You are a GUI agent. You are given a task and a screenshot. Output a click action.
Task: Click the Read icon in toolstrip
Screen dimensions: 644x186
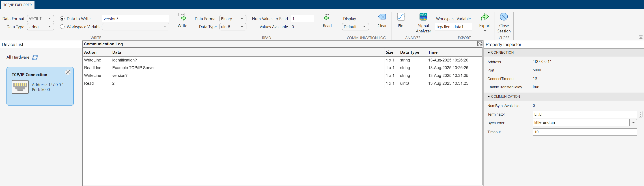click(x=327, y=17)
